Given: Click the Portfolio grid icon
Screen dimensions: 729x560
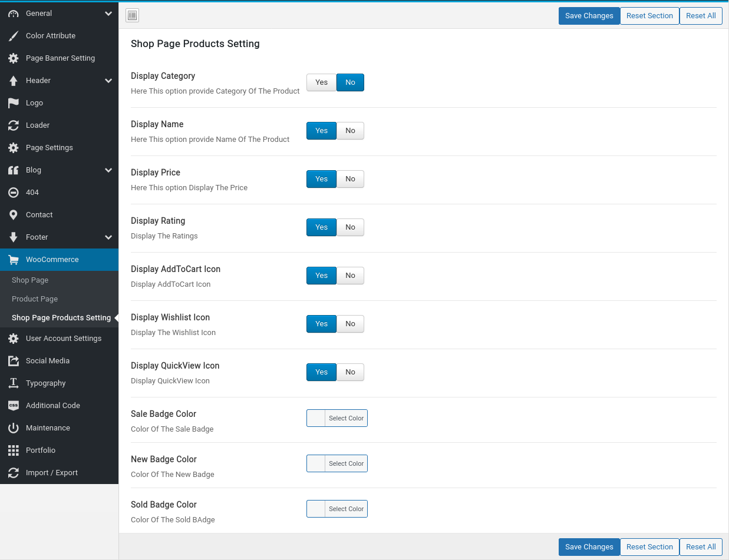Looking at the screenshot, I should pyautogui.click(x=14, y=450).
